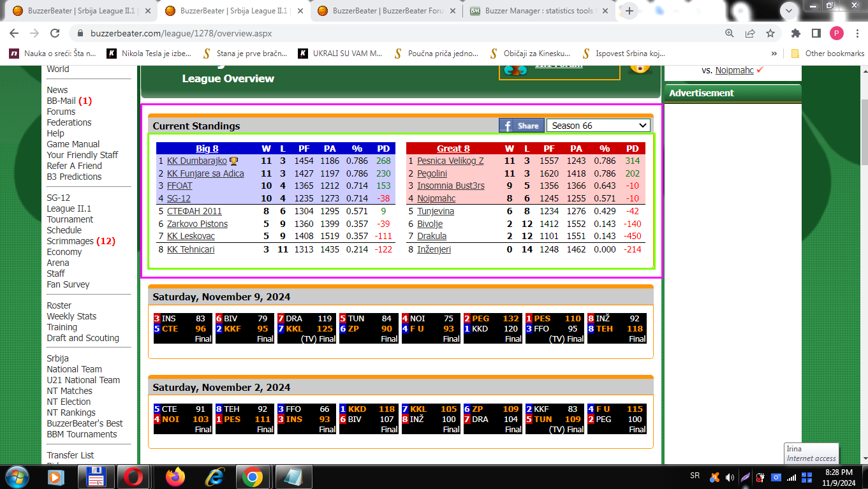This screenshot has height=489, width=868.
Task: Open the Chrome side panel icon
Action: (816, 33)
